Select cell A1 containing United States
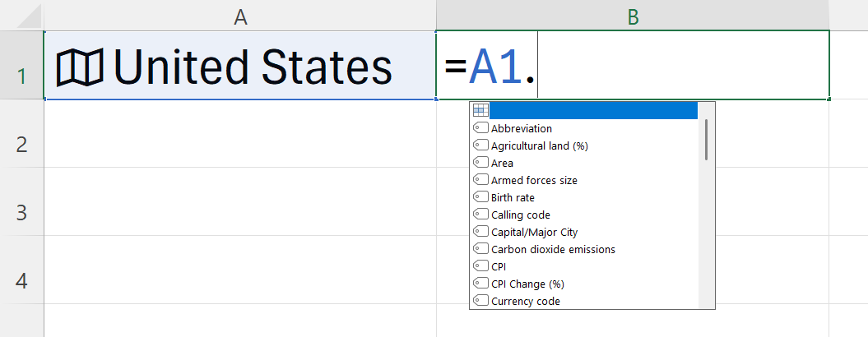The image size is (868, 337). [239, 65]
